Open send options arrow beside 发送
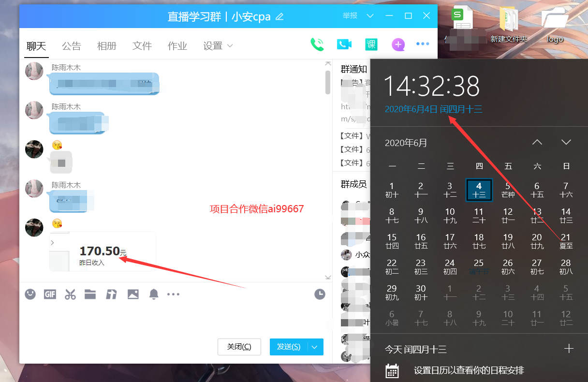This screenshot has width=588, height=382. coord(315,347)
